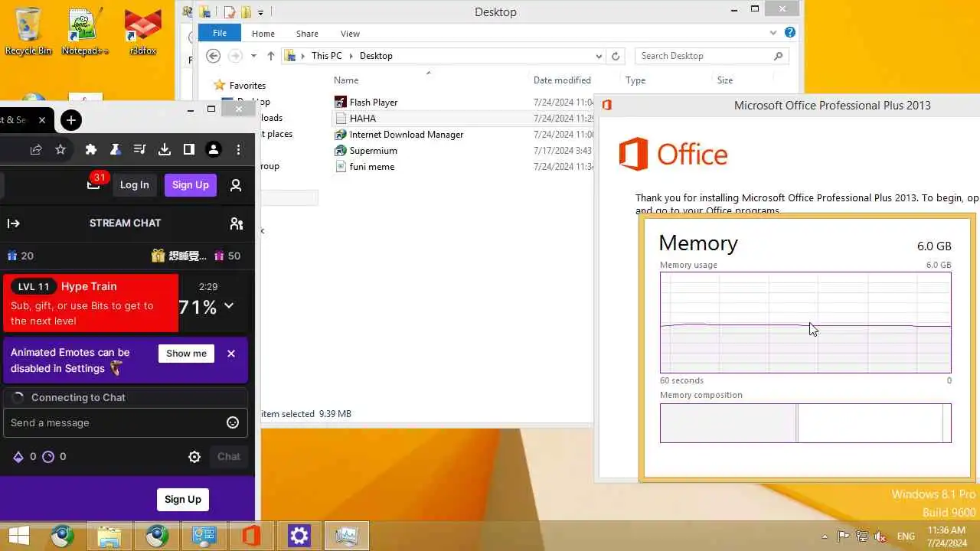Screen dimensions: 980x551
Task: Expand the Explorer ribbon chevron
Action: pyautogui.click(x=773, y=33)
